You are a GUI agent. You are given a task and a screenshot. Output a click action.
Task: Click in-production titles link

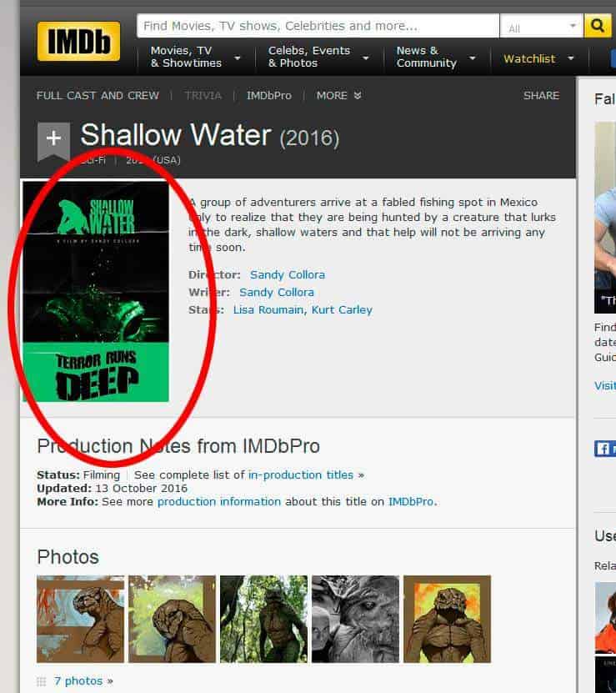[300, 475]
